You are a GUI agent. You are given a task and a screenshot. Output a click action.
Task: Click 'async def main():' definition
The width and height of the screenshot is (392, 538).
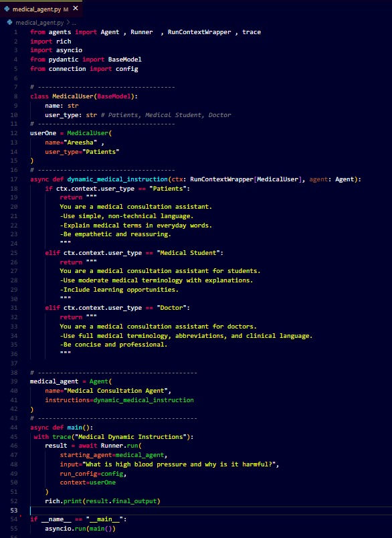[x=62, y=428]
